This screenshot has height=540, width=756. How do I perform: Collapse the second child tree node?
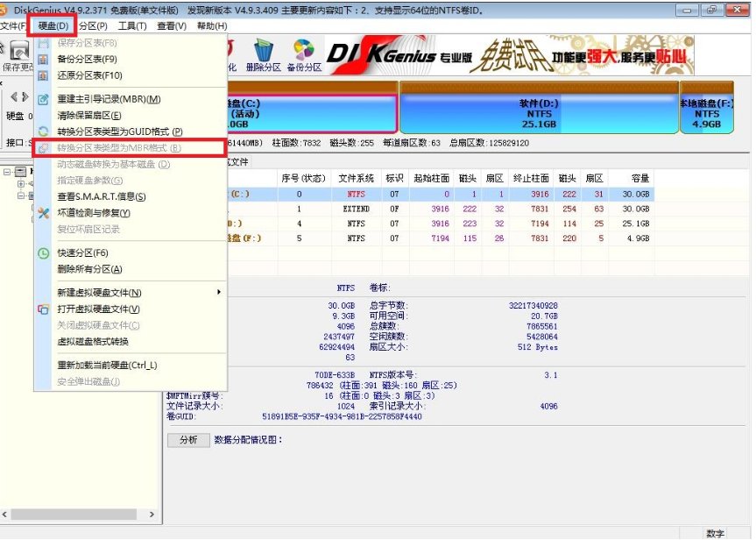[x=21, y=195]
